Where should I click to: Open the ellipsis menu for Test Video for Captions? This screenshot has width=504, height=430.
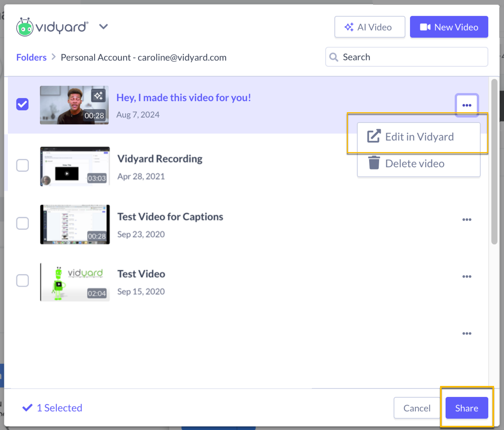click(467, 219)
